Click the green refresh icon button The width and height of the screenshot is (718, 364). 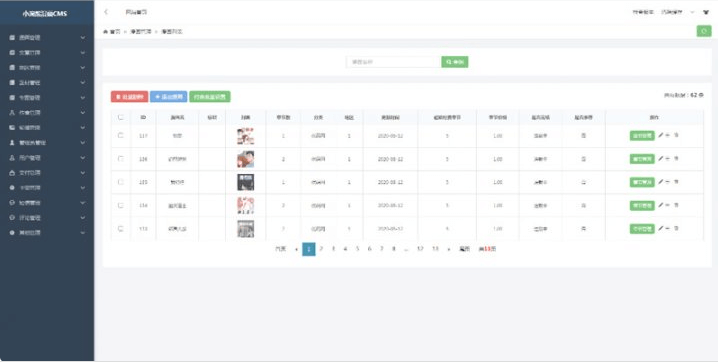(704, 31)
